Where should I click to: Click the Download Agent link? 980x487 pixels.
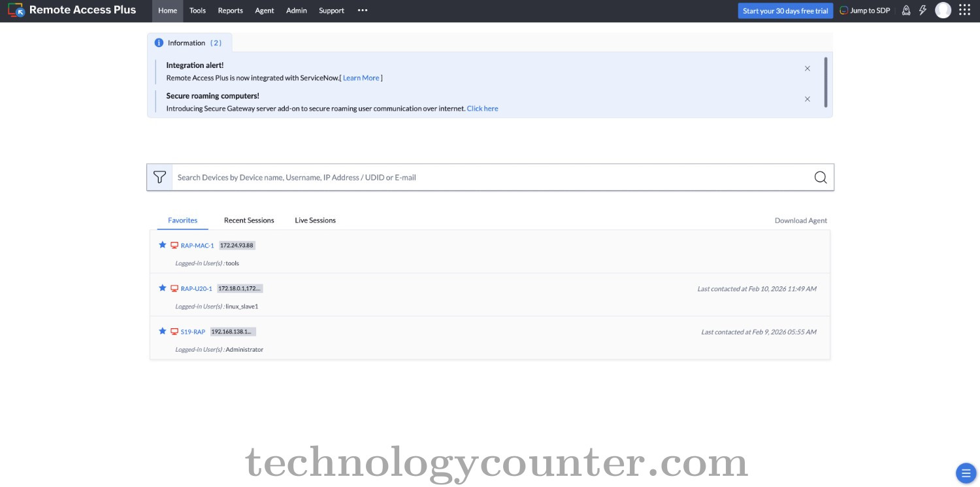click(801, 220)
